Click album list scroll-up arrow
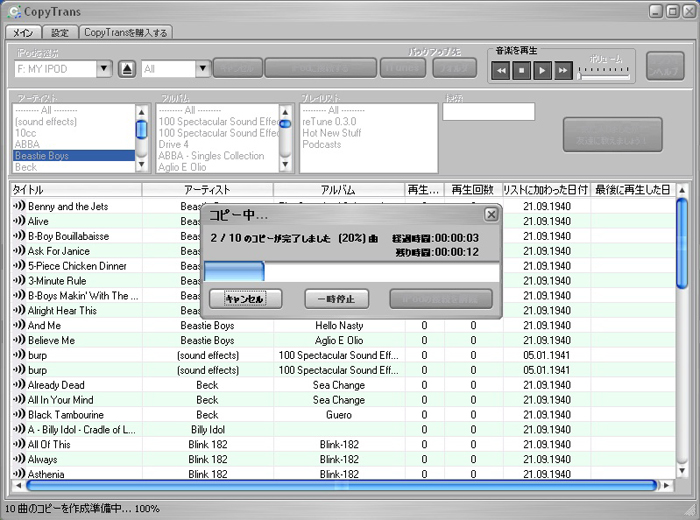The height and width of the screenshot is (520, 700). (285, 112)
